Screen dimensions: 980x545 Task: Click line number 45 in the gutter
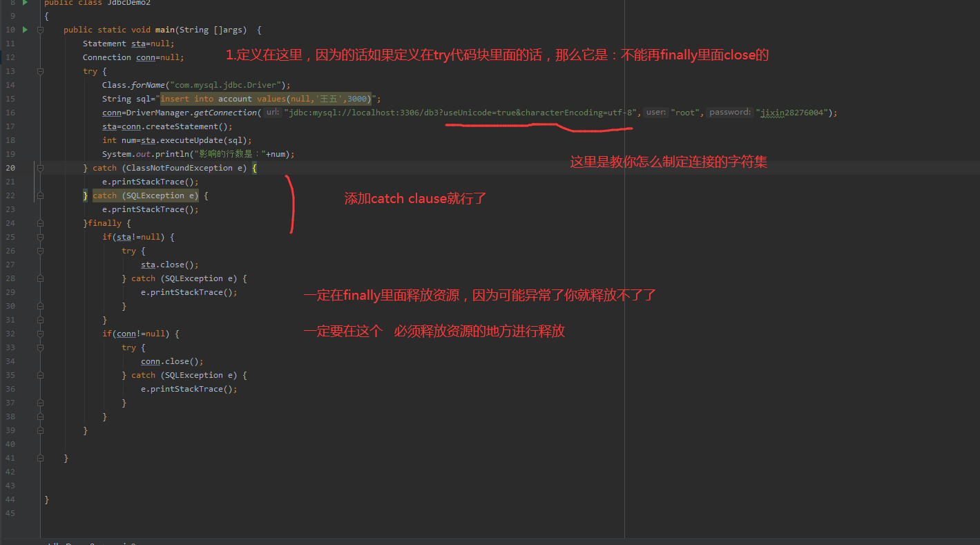10,513
